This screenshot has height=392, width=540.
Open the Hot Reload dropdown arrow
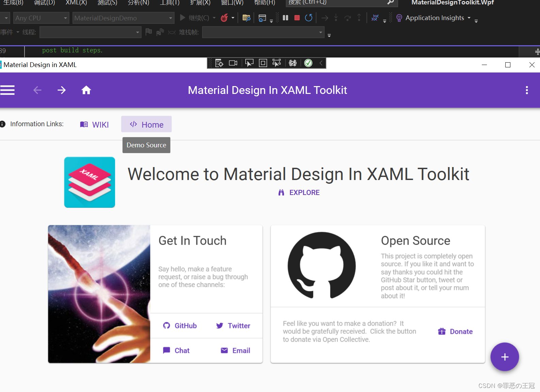pyautogui.click(x=233, y=18)
